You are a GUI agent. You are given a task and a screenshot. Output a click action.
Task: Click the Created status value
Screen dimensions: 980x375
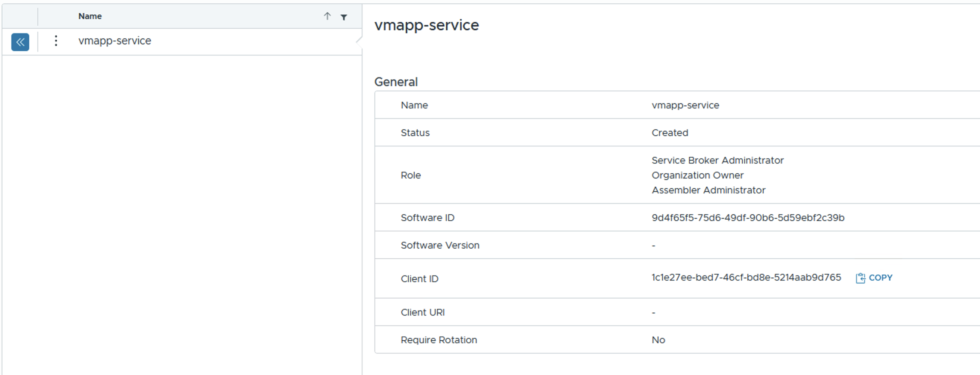pos(670,133)
